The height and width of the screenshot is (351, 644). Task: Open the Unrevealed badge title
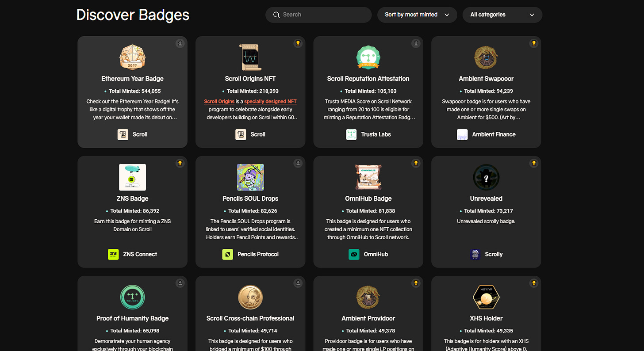(x=486, y=198)
